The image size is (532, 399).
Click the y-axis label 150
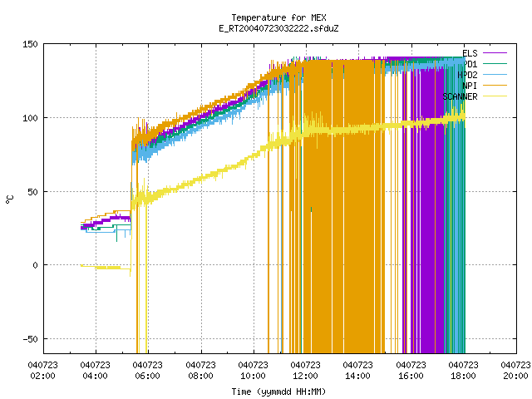(x=30, y=44)
